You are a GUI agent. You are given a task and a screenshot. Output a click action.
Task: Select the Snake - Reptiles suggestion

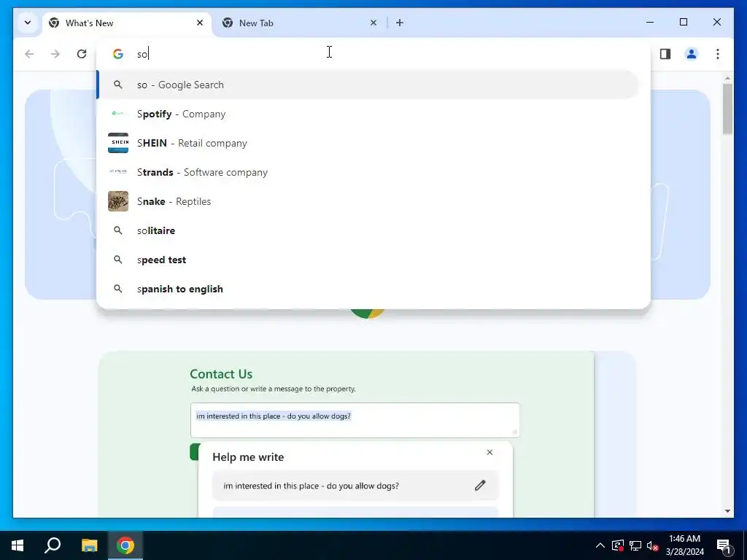coord(368,201)
